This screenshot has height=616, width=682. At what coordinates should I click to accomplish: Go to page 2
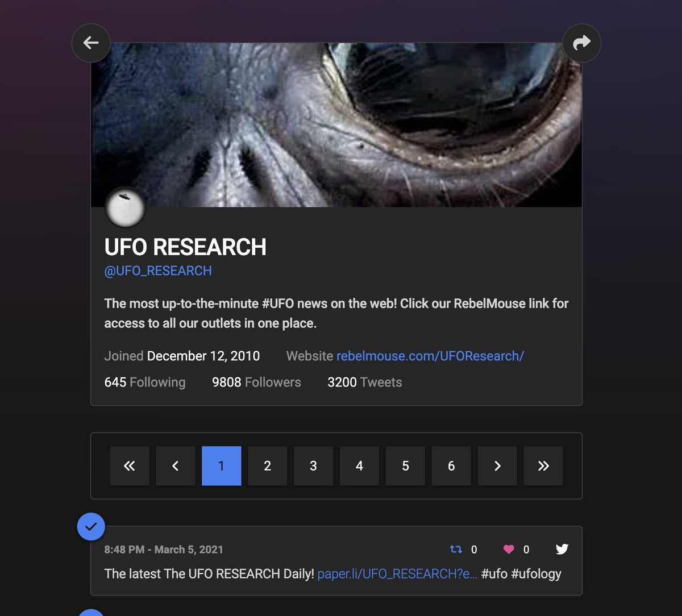click(x=268, y=466)
